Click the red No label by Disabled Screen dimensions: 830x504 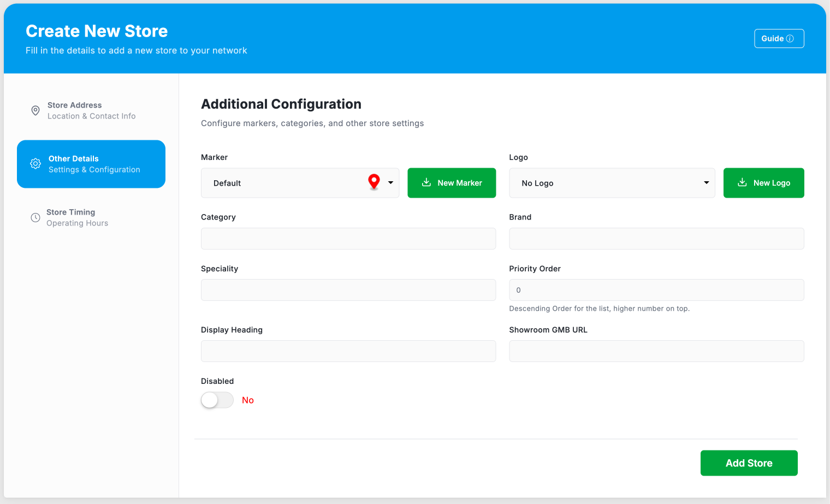[248, 400]
